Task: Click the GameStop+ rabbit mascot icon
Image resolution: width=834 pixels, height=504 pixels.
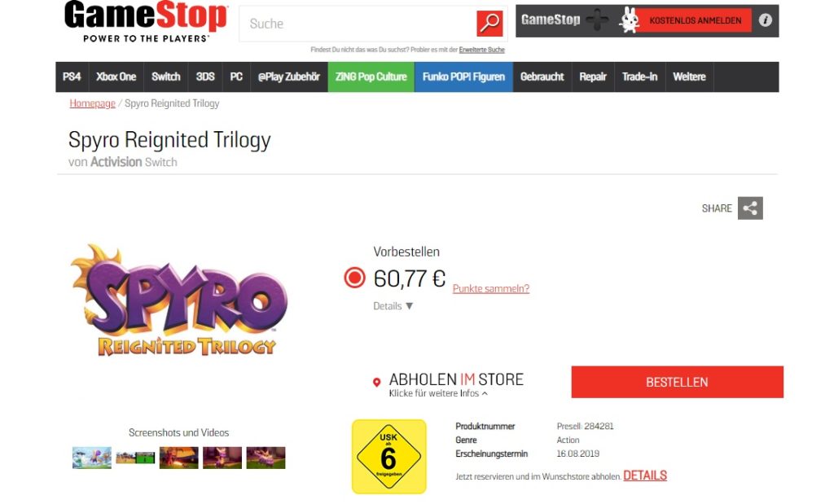Action: 630,20
